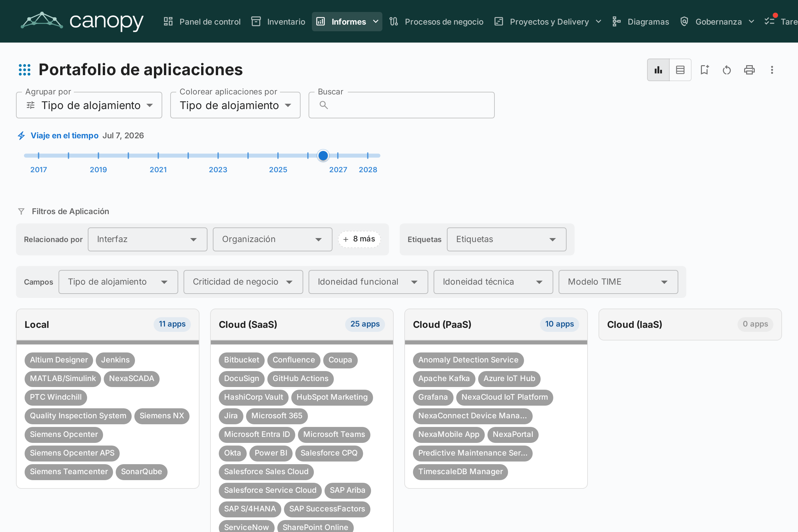The width and height of the screenshot is (798, 532).
Task: Expand the Gobernanza menu
Action: tap(717, 22)
